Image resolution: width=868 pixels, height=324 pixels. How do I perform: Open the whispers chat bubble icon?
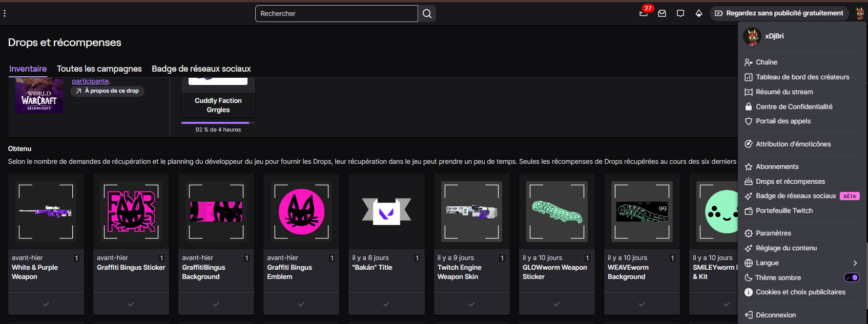(x=680, y=13)
